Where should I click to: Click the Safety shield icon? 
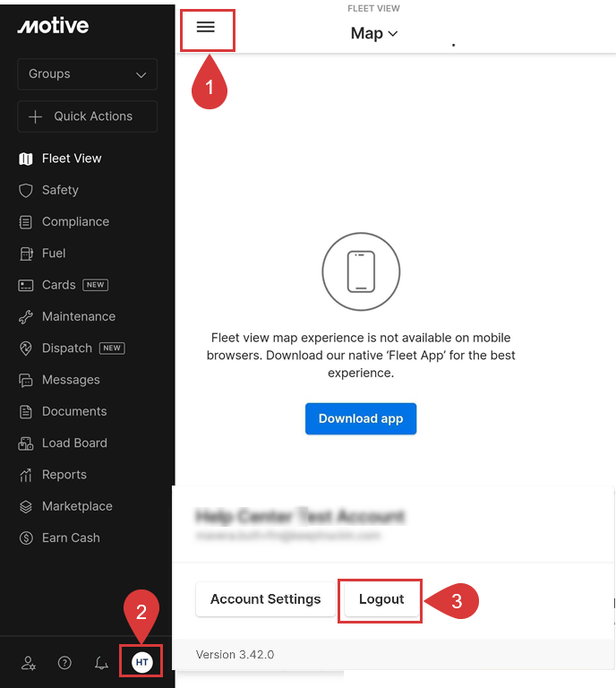click(x=26, y=190)
